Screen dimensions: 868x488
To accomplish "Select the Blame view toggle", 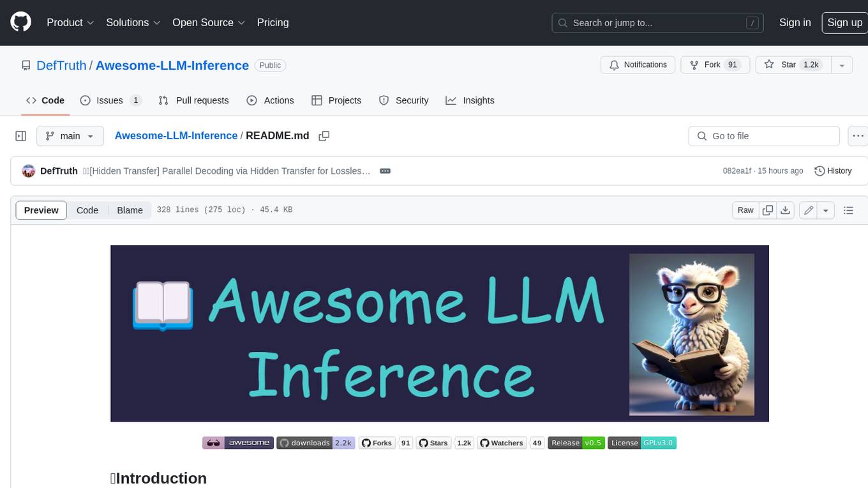I will pyautogui.click(x=130, y=210).
